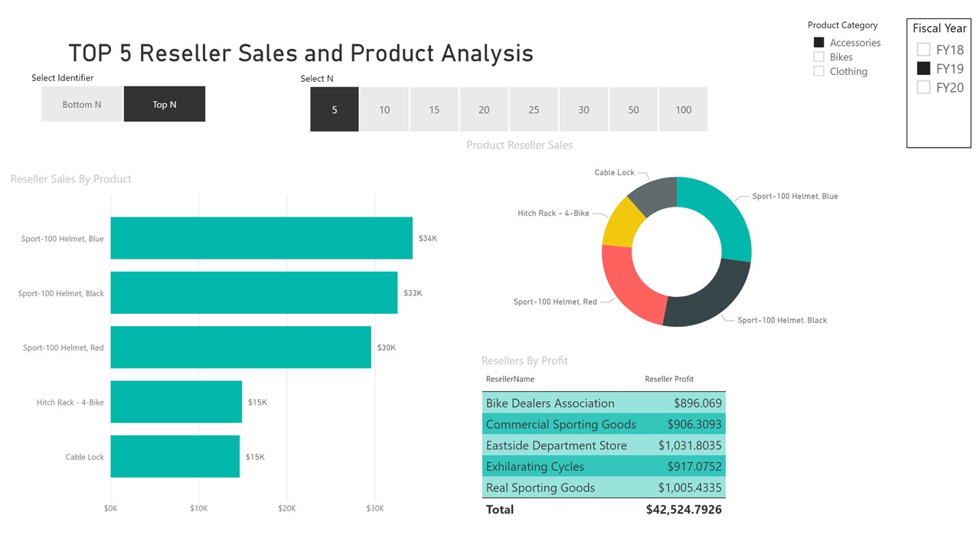Click the red Sport-100 Helmet donut segment
The height and width of the screenshot is (551, 980).
pos(629,285)
